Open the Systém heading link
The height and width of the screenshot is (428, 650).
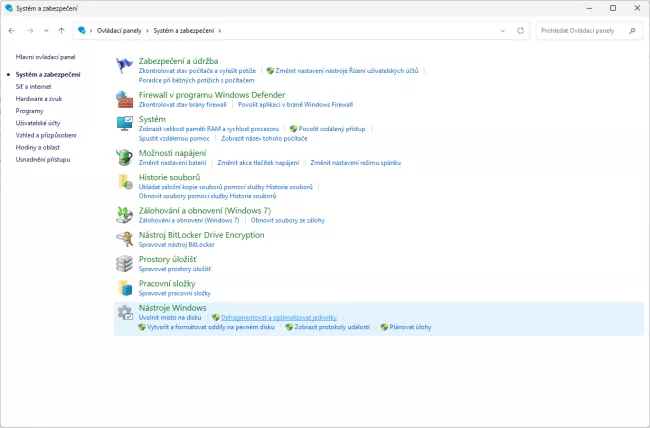coord(152,119)
